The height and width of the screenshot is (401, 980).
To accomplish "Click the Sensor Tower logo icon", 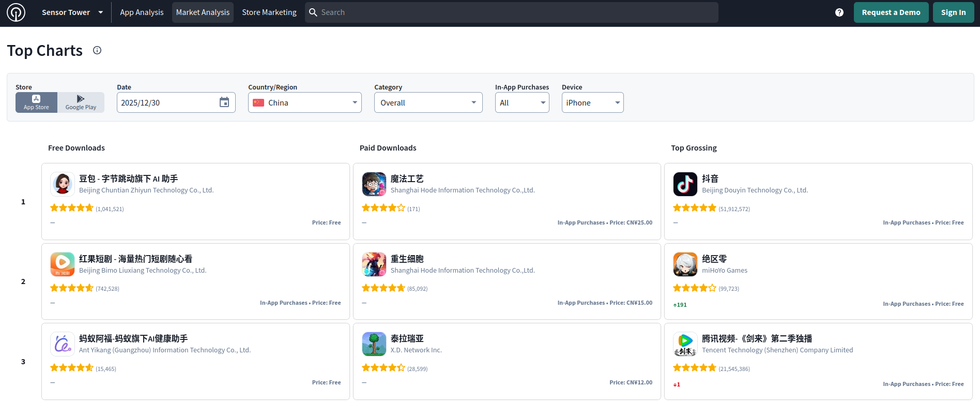I will click(x=16, y=12).
